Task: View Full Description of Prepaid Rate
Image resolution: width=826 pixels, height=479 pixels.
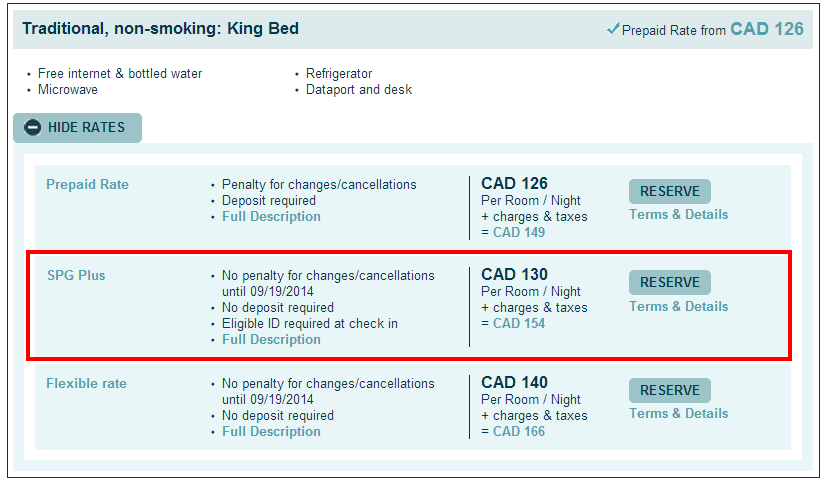Action: (271, 217)
